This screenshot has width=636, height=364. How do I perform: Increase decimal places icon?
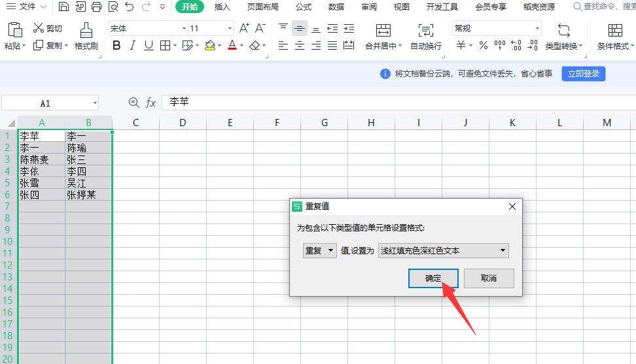tap(516, 45)
